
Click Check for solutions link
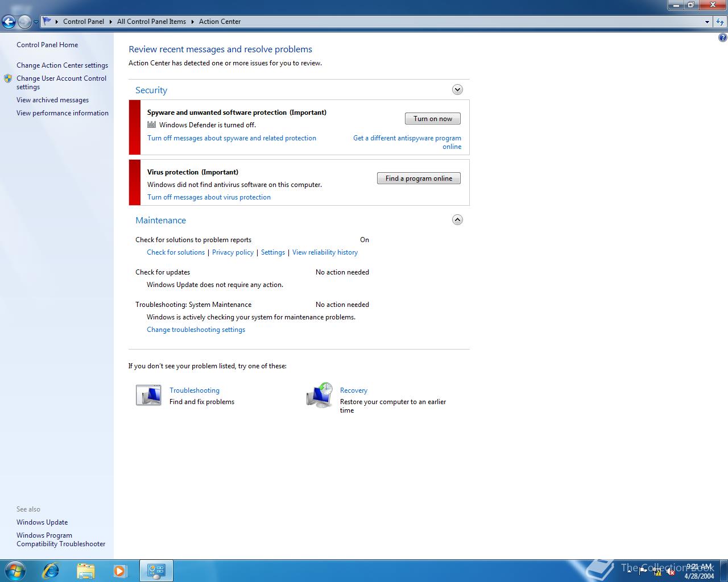176,252
